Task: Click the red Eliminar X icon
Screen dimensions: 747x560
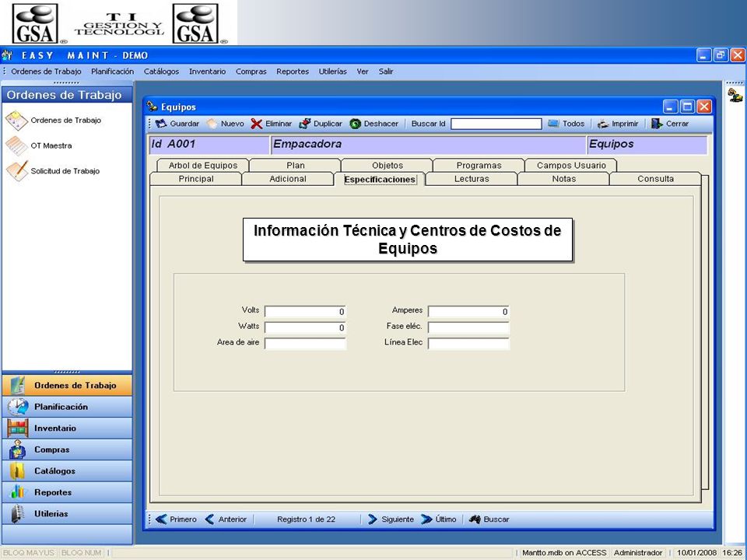Action: pos(256,124)
